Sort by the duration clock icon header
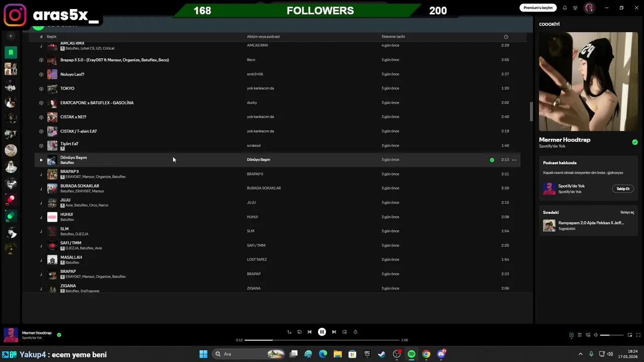644x362 pixels. (506, 37)
